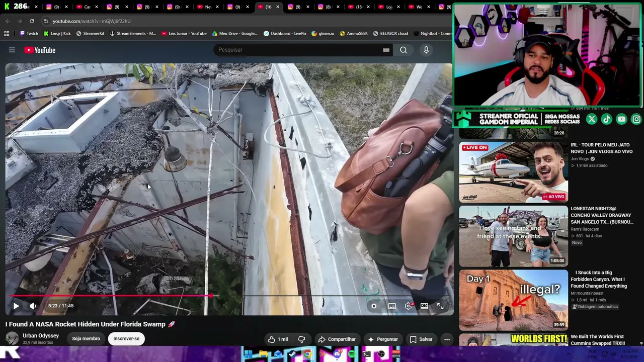Open Urban Odyssey channel name link
The image size is (644, 362).
pyautogui.click(x=41, y=336)
